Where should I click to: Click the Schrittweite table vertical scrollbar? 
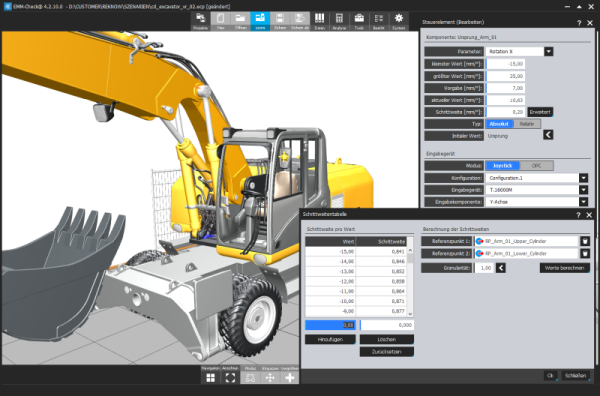click(410, 282)
